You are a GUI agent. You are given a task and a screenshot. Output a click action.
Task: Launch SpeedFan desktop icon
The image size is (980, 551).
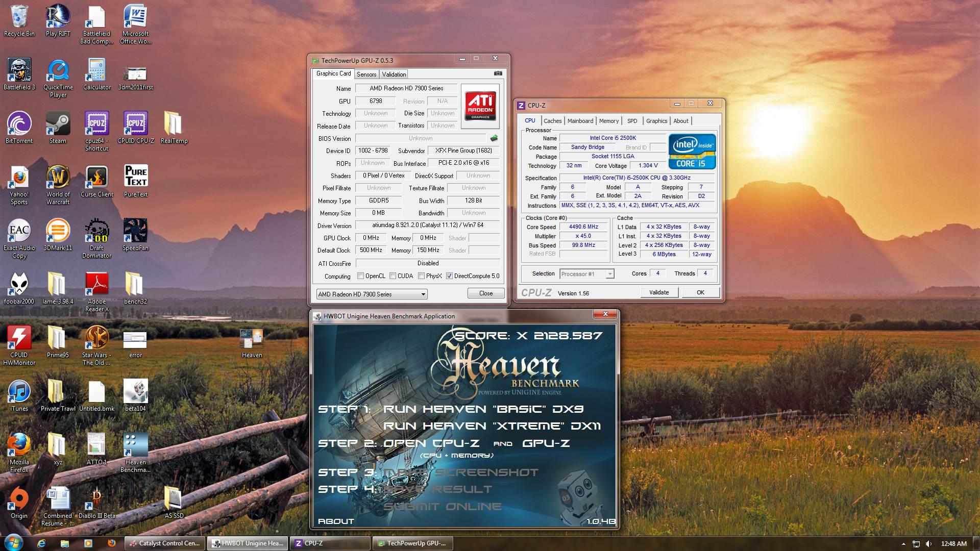(x=136, y=235)
